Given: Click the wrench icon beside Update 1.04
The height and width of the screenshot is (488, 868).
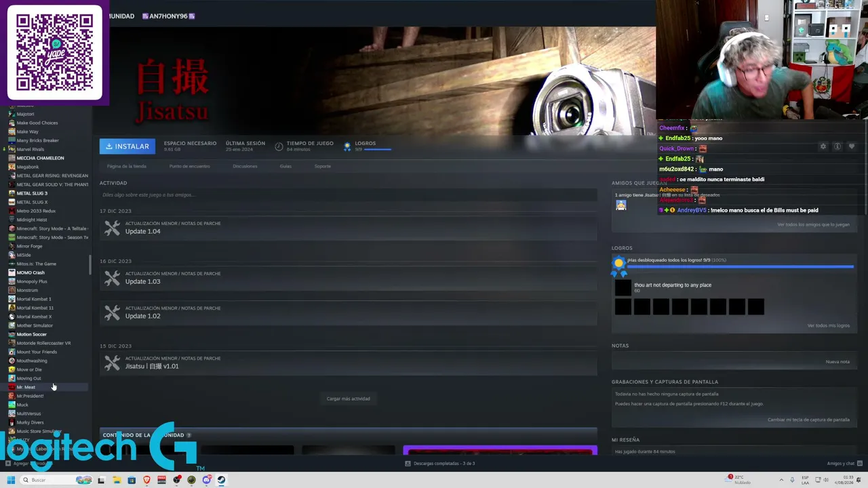Looking at the screenshot, I should (x=112, y=228).
